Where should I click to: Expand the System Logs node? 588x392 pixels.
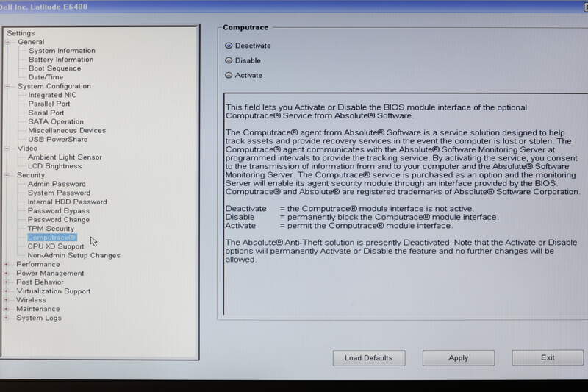point(7,318)
